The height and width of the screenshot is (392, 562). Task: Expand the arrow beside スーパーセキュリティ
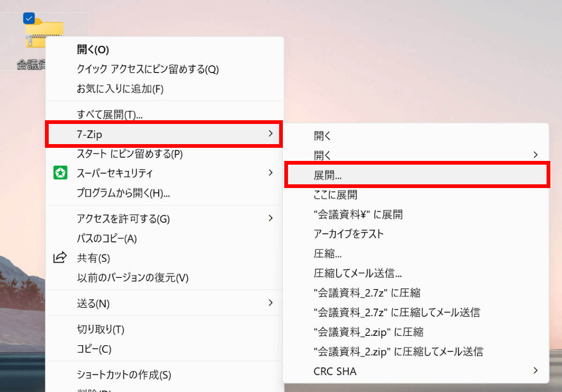270,173
